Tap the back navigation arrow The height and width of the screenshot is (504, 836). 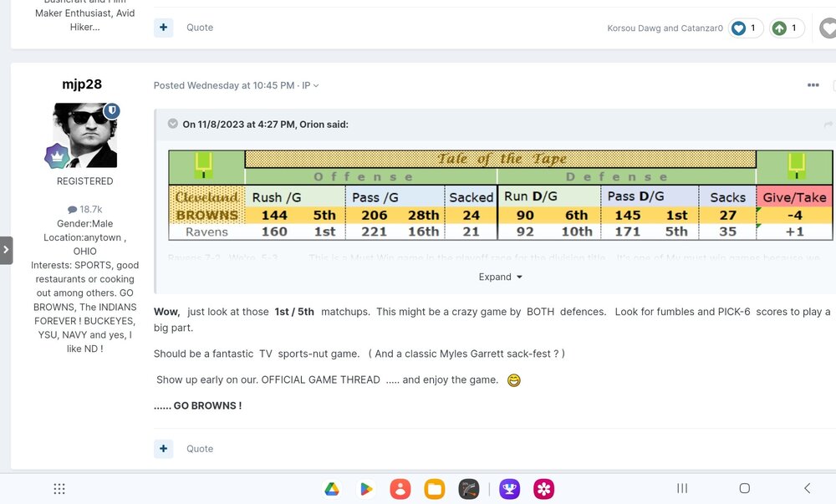[808, 488]
